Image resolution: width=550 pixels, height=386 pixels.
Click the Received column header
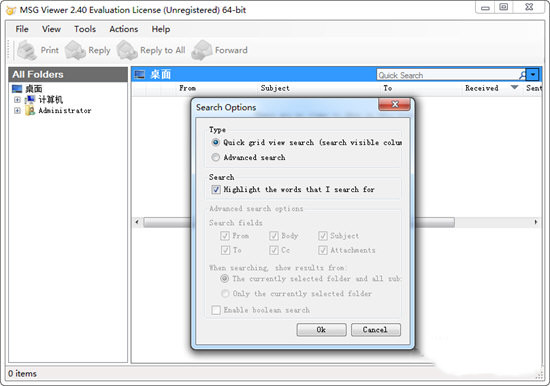point(482,88)
